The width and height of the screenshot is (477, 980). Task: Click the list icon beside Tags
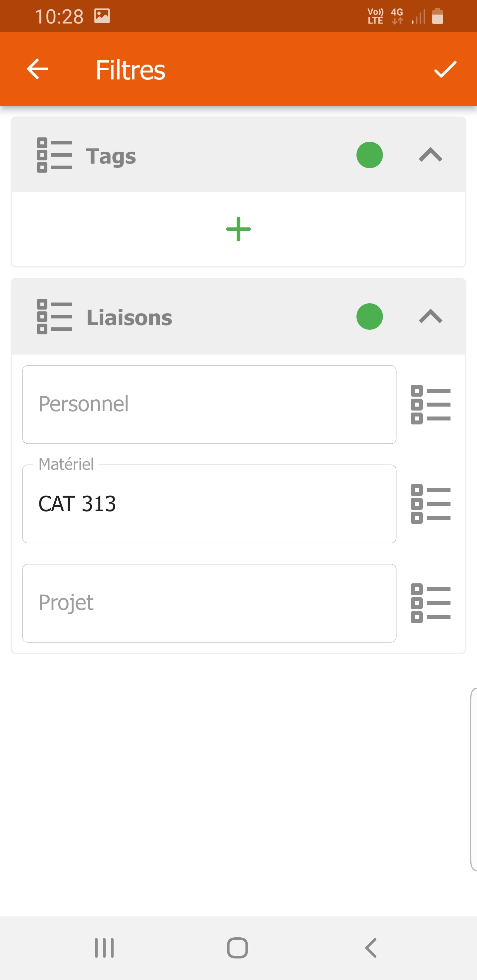54,155
